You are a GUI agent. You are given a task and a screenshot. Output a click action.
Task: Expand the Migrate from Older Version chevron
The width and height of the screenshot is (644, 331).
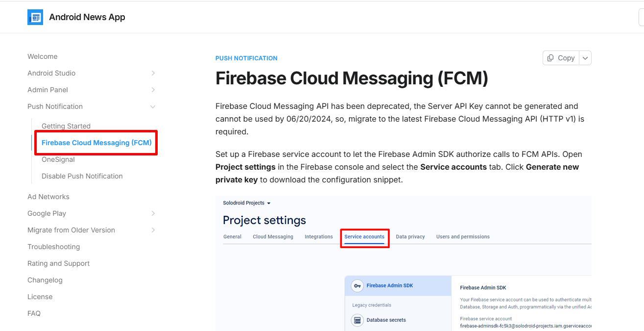[x=153, y=230]
